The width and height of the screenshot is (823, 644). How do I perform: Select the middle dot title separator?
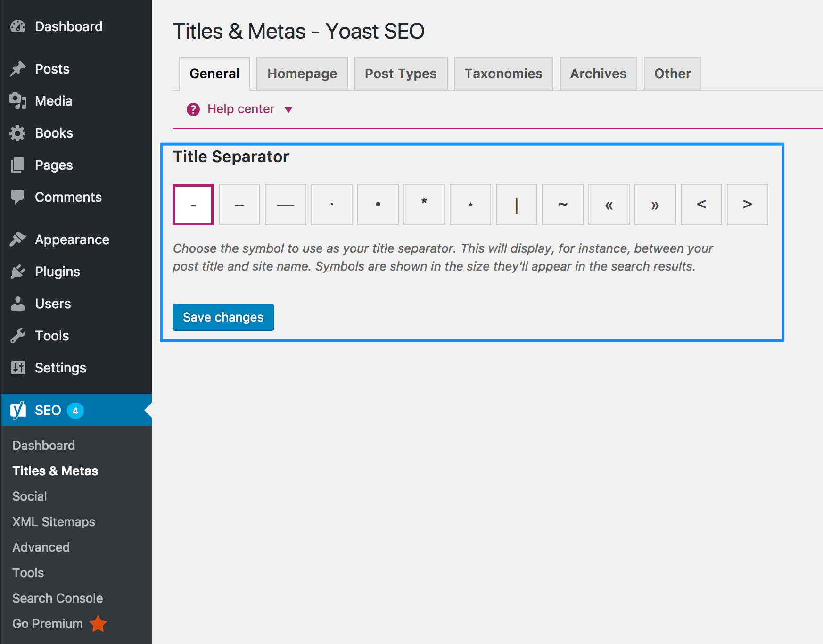tap(332, 205)
